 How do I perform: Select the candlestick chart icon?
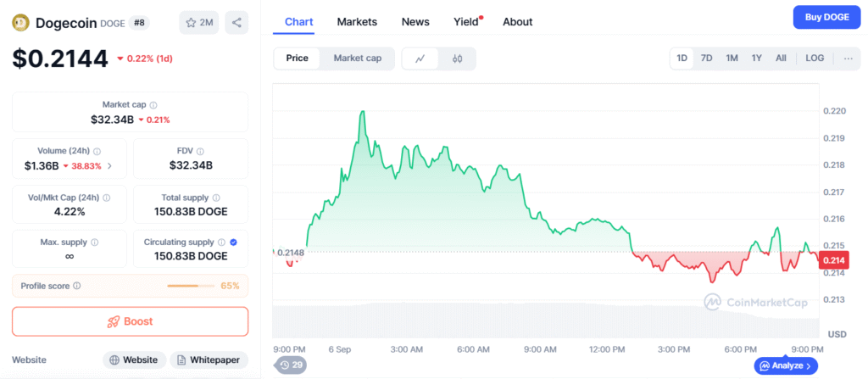coord(457,59)
